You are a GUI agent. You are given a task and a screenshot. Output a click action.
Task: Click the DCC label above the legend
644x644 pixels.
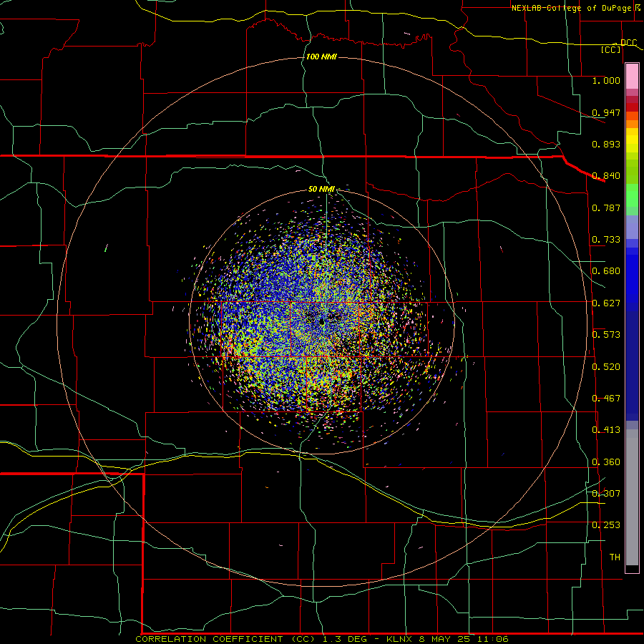(628, 42)
